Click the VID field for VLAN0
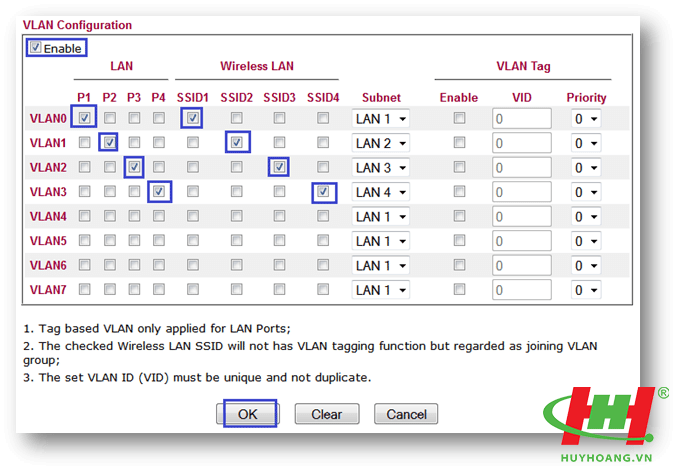The width and height of the screenshot is (676, 469). pyautogui.click(x=521, y=119)
